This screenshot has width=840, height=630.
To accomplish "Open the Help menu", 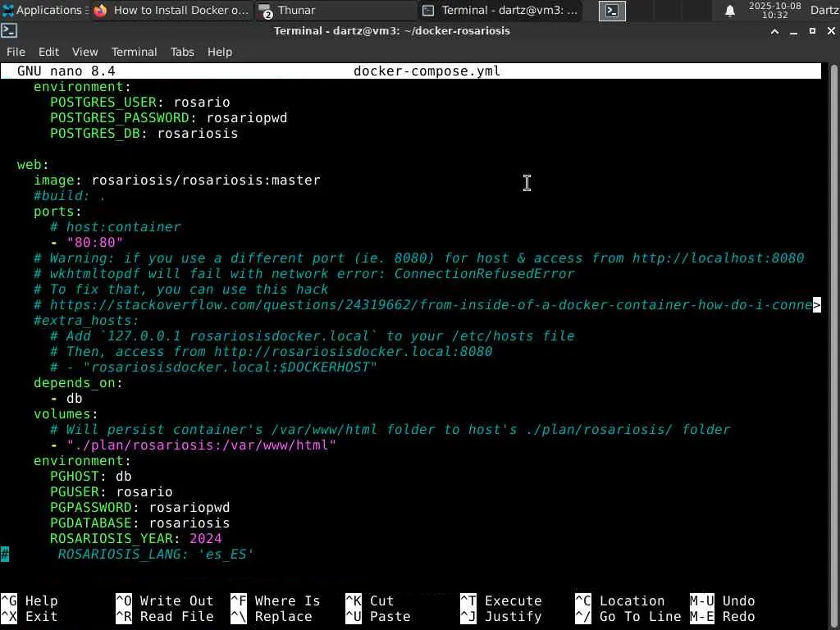I will point(220,52).
